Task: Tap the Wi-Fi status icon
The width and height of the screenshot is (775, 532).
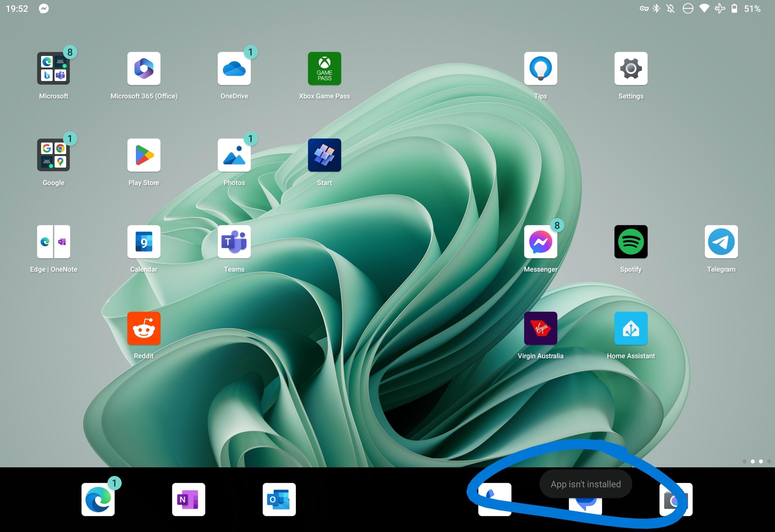Action: click(704, 9)
